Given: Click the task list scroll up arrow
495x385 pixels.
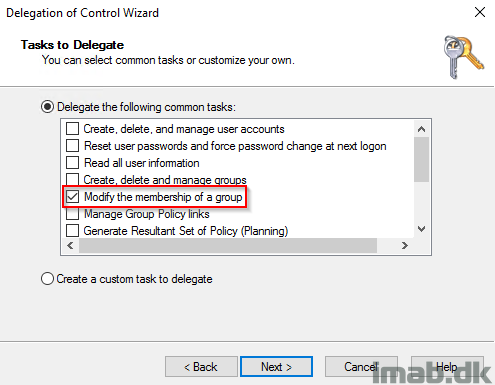Looking at the screenshot, I should click(421, 129).
